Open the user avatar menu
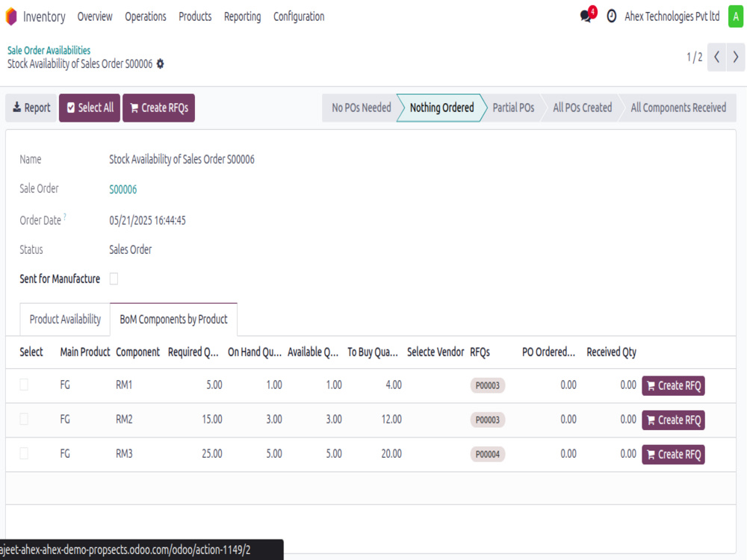 pyautogui.click(x=736, y=16)
